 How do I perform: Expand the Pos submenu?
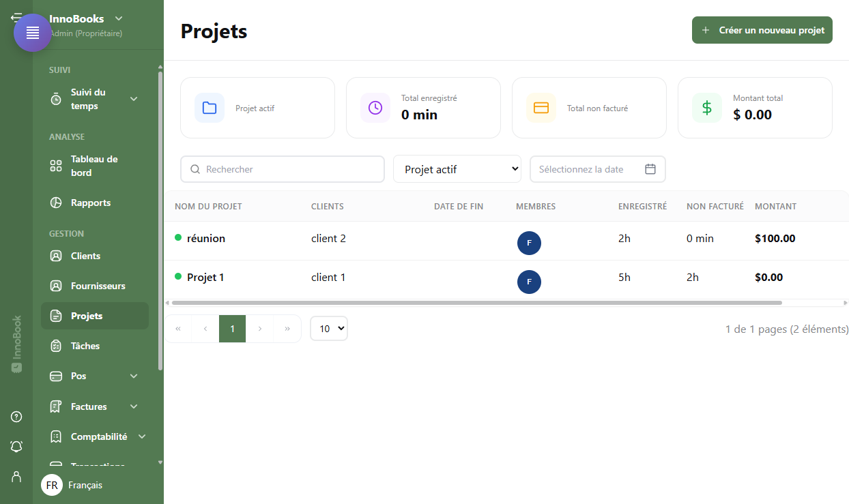[x=134, y=376]
